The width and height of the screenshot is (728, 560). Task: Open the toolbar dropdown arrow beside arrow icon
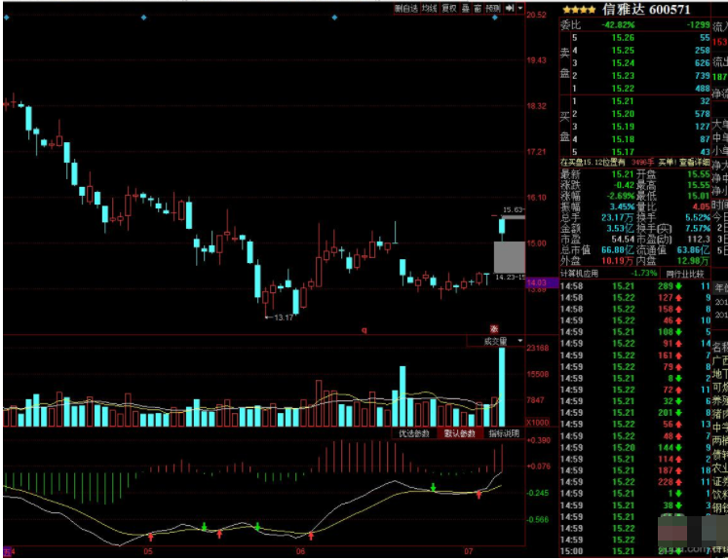[520, 9]
